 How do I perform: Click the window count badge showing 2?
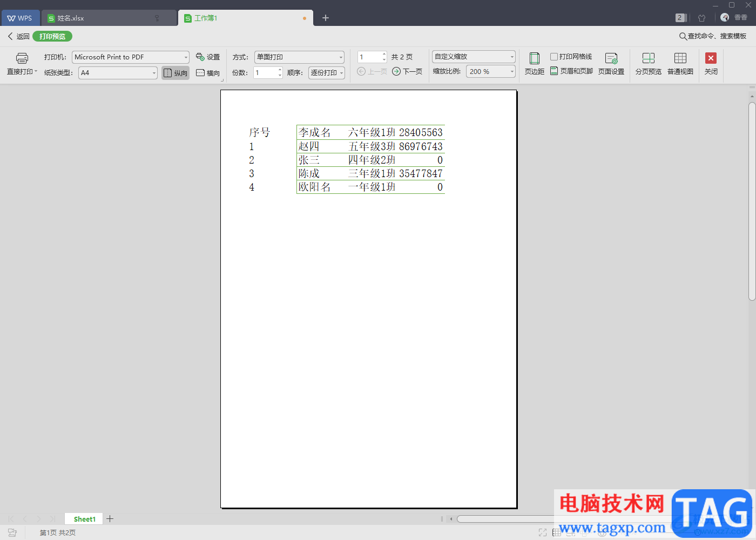click(x=680, y=18)
